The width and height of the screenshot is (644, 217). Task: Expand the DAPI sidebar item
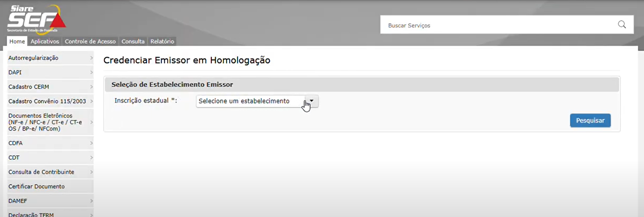(50, 72)
